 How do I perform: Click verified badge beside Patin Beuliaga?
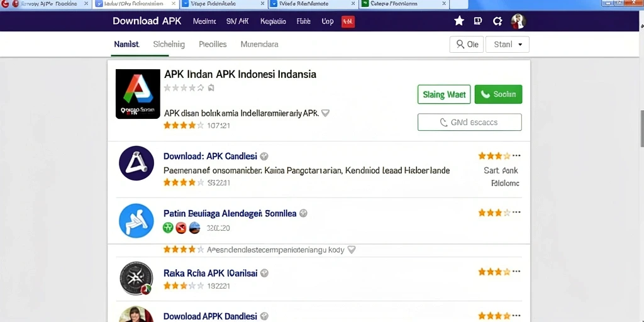303,213
